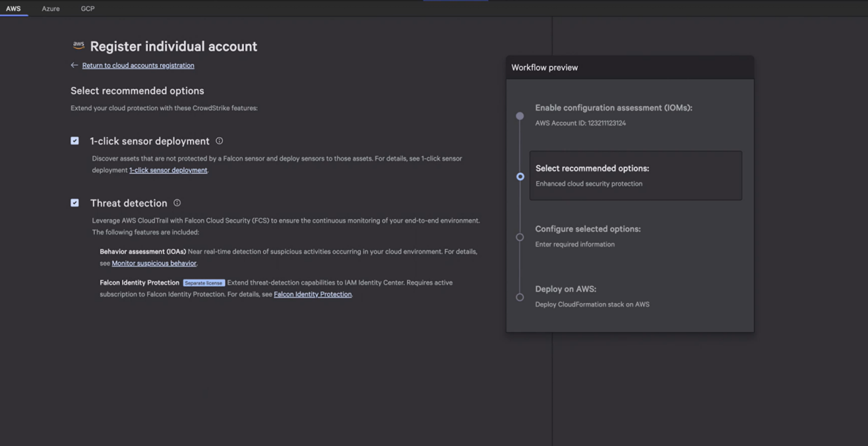Open the 1-click sensor deployment link
Image resolution: width=868 pixels, height=446 pixels.
[168, 170]
